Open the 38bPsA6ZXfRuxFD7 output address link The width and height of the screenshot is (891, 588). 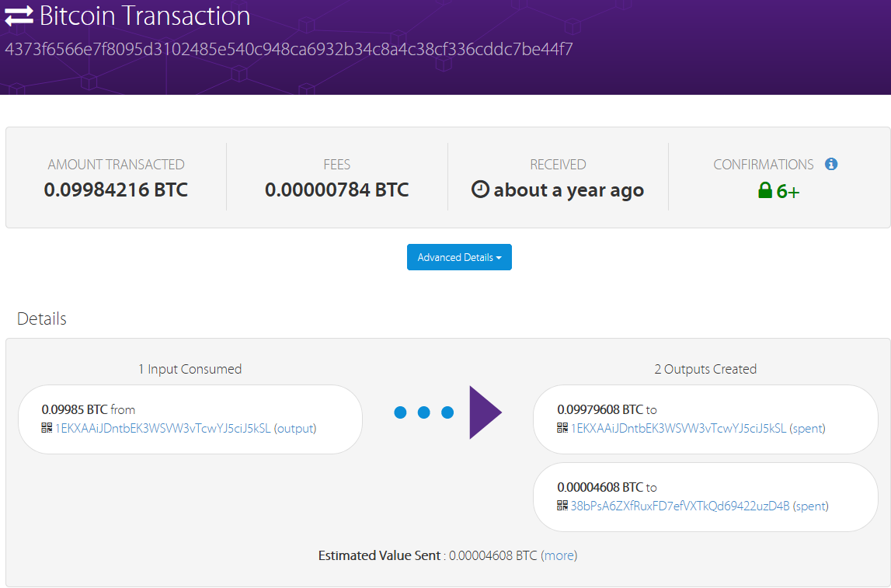pos(680,506)
